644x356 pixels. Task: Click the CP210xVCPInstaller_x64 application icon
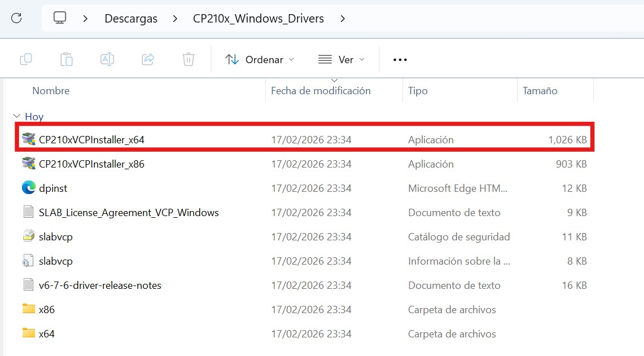29,139
